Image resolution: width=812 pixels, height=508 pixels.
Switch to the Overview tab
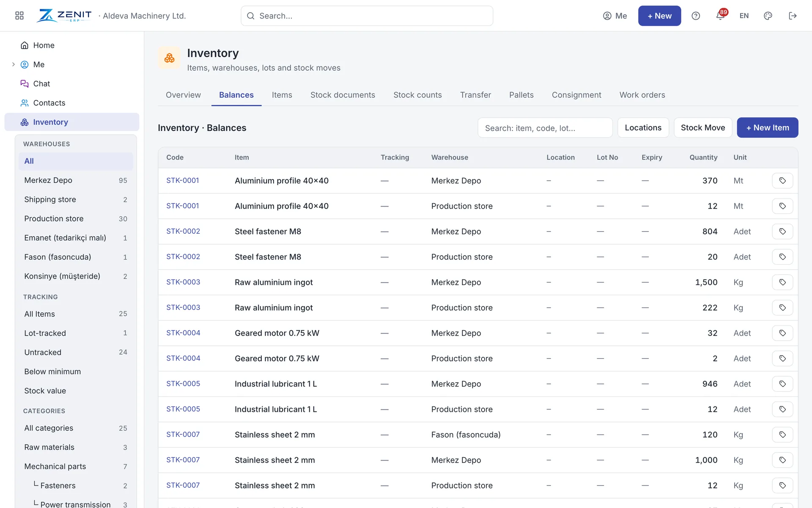coord(183,95)
